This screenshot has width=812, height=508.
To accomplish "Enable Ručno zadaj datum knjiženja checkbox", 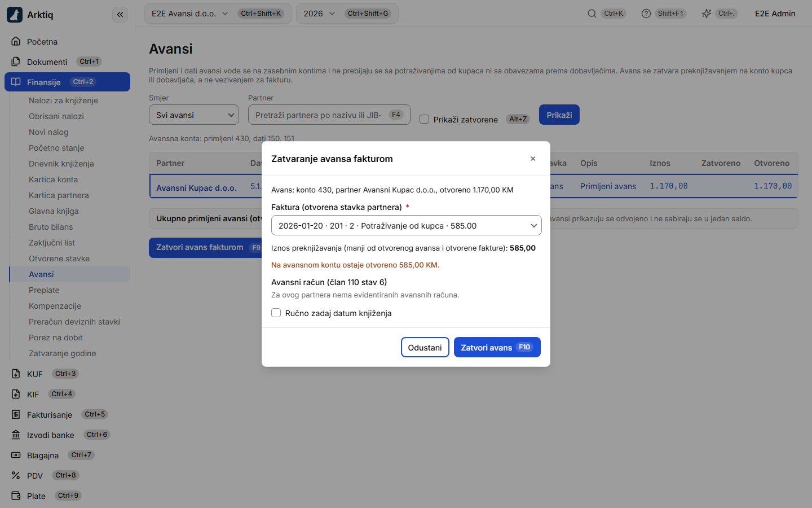I will pyautogui.click(x=276, y=313).
